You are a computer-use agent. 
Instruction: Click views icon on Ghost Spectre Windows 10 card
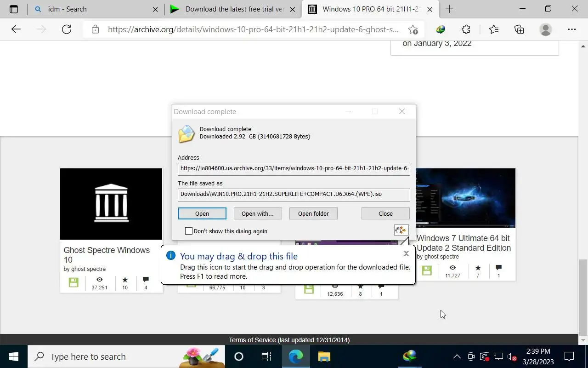[99, 279]
